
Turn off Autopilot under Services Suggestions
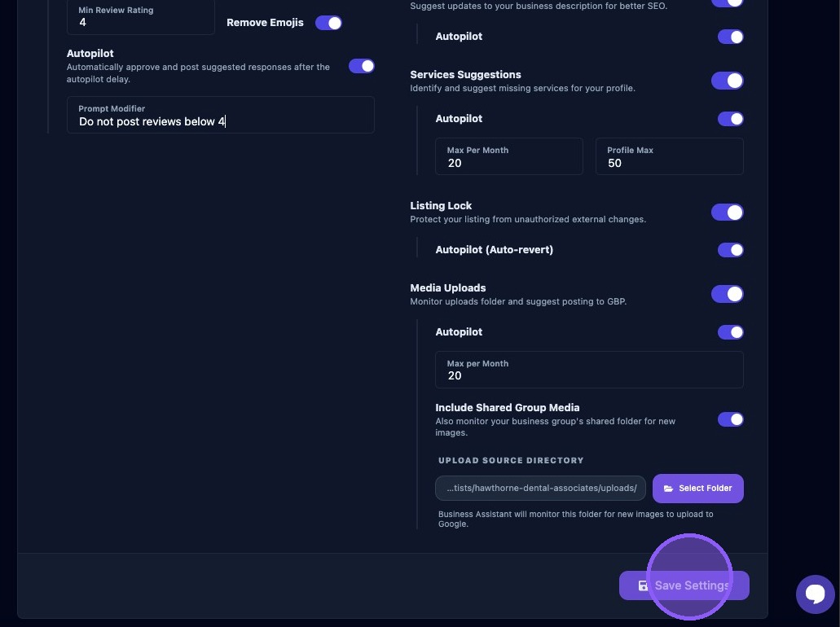731,119
